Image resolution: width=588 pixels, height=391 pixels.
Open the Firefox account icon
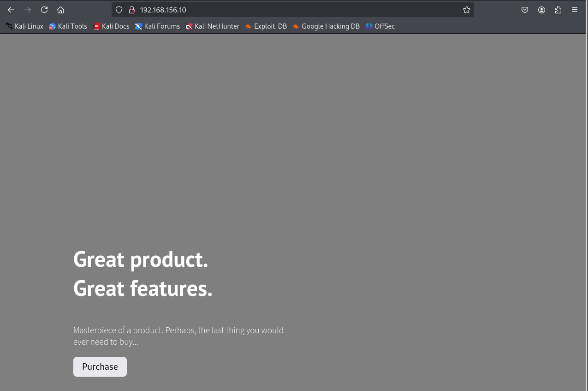pos(541,10)
